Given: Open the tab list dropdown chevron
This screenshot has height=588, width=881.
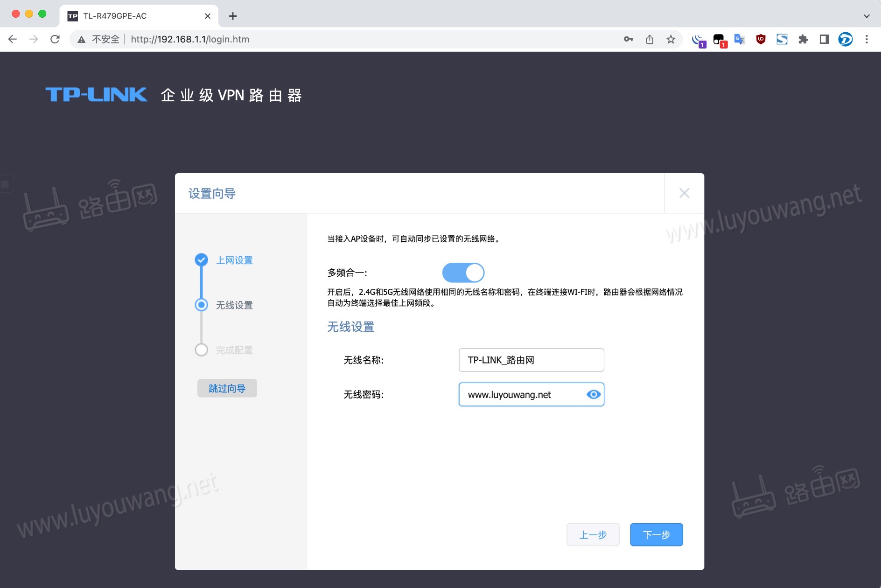Looking at the screenshot, I should pyautogui.click(x=866, y=16).
